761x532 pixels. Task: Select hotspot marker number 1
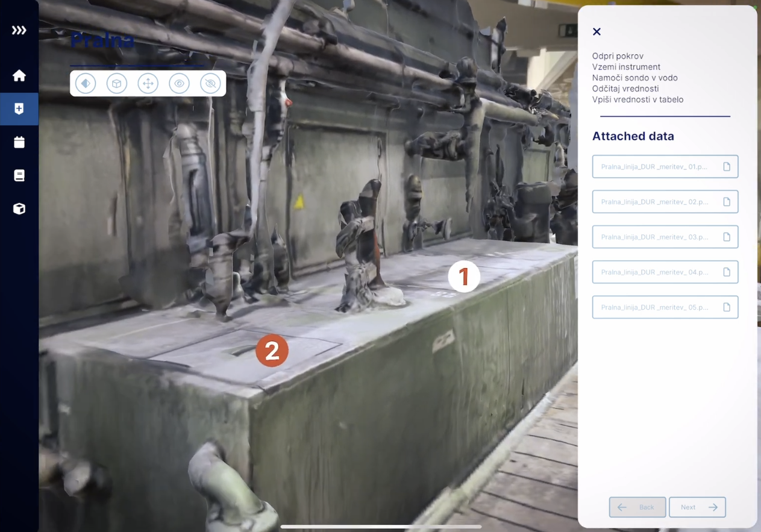[463, 277]
